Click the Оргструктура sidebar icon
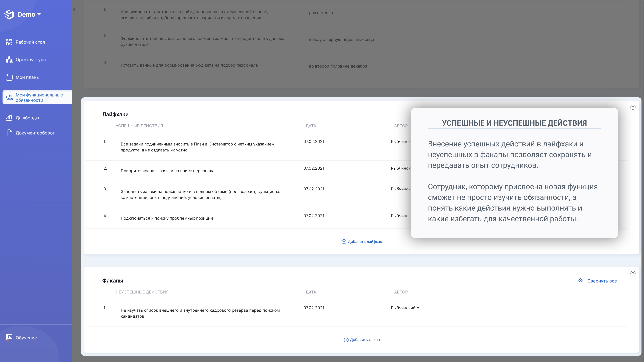This screenshot has width=644, height=362. click(x=9, y=60)
